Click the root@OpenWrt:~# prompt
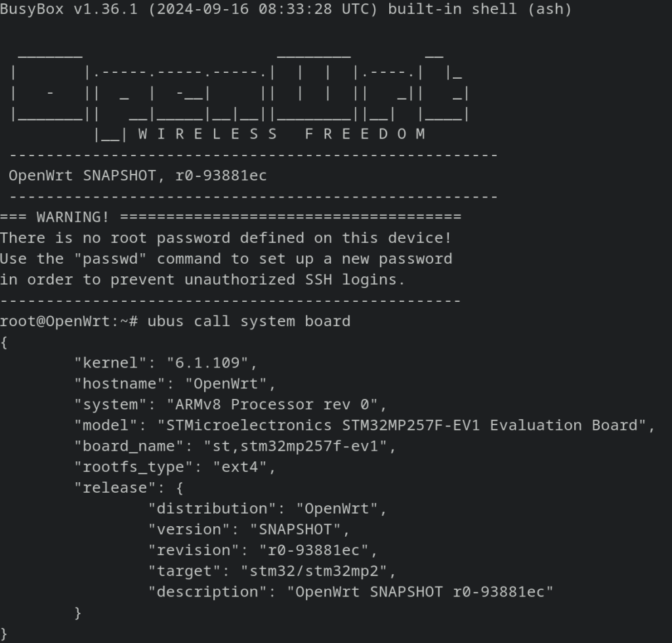The width and height of the screenshot is (672, 643). [x=69, y=321]
